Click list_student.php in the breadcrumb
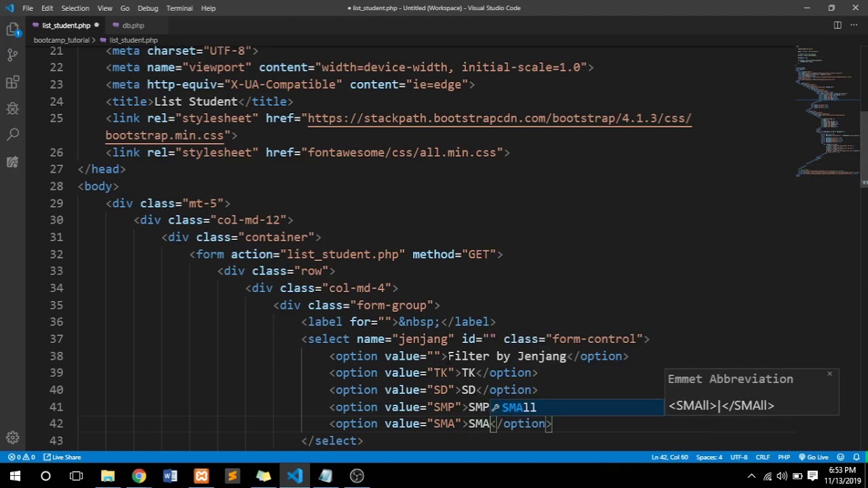The width and height of the screenshot is (868, 488). pos(133,40)
